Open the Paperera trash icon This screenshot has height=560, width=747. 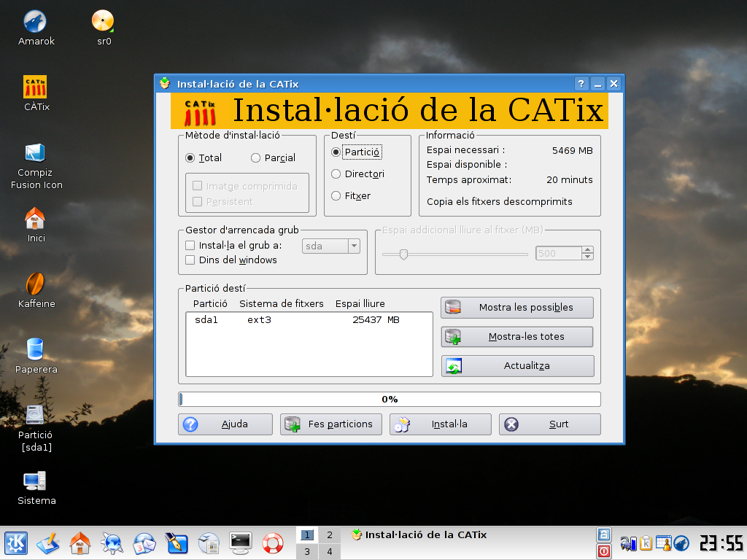[36, 356]
